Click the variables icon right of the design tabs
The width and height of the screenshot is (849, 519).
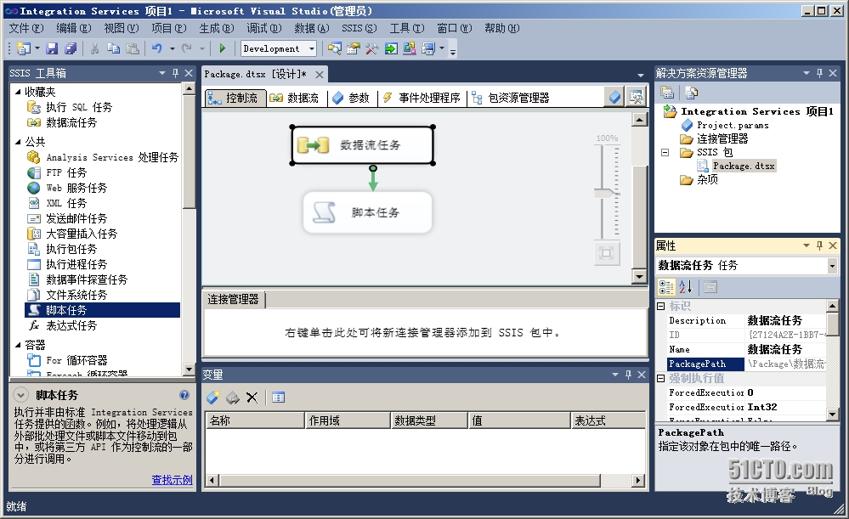(615, 97)
